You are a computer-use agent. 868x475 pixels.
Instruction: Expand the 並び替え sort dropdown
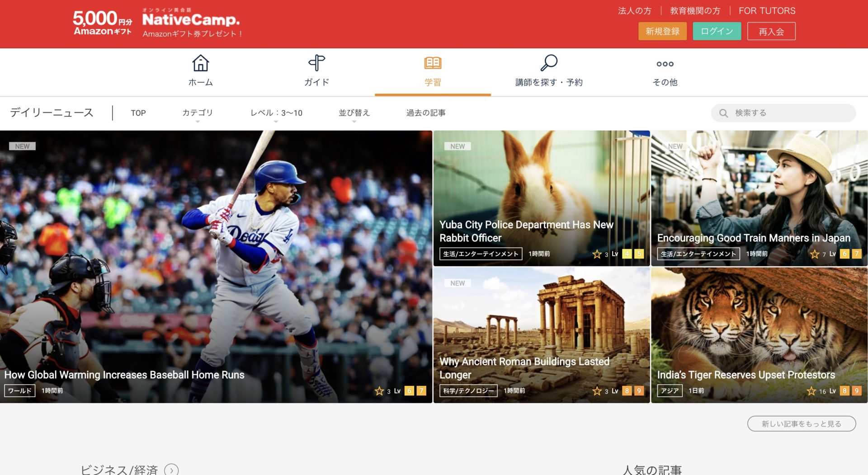[x=354, y=113]
